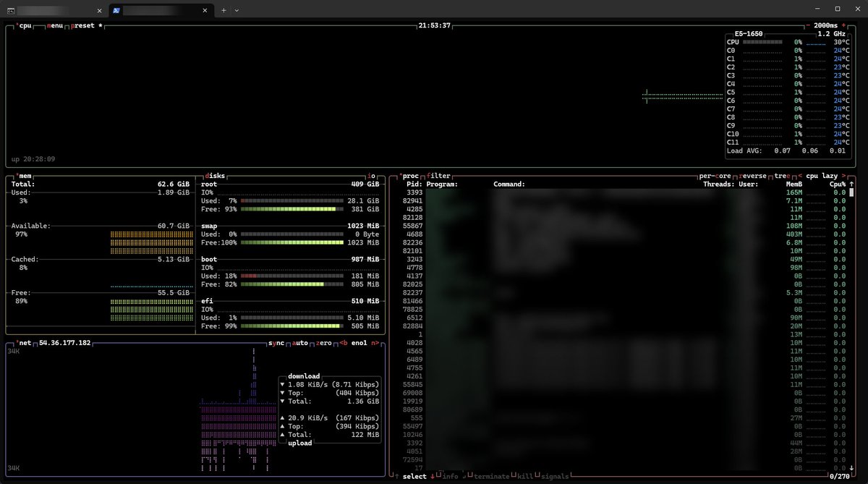This screenshot has width=868, height=484.
Task: Open new terminal tab with plus
Action: 224,10
